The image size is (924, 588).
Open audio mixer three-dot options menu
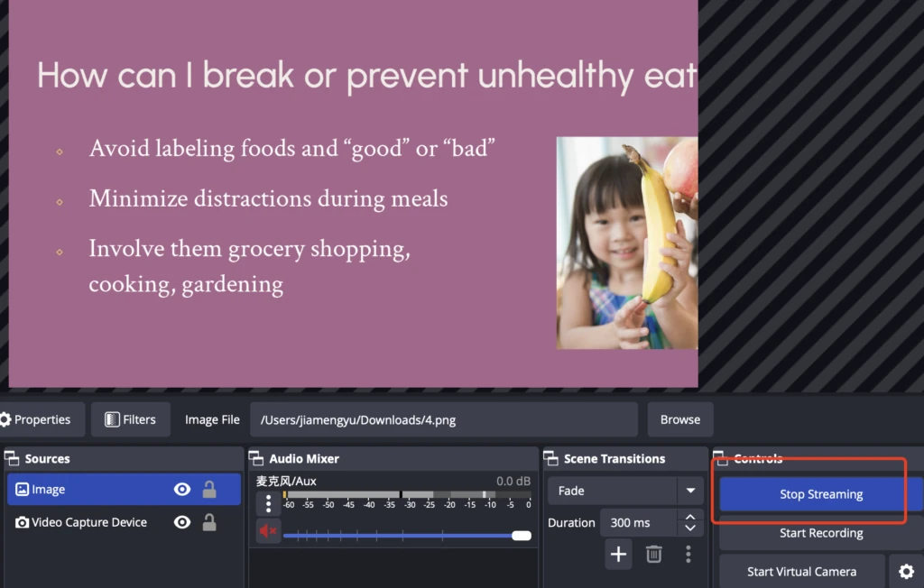(x=268, y=504)
